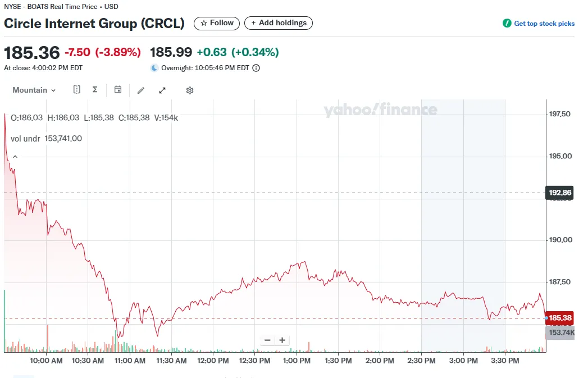Image resolution: width=588 pixels, height=378 pixels.
Task: Click the Add holdings button
Action: (x=279, y=23)
